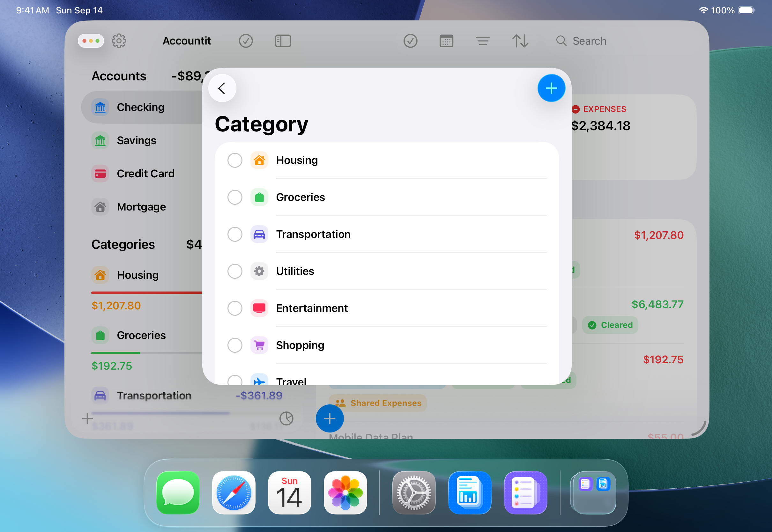The height and width of the screenshot is (532, 772).
Task: Open the calendar view icon in toolbar
Action: (446, 41)
